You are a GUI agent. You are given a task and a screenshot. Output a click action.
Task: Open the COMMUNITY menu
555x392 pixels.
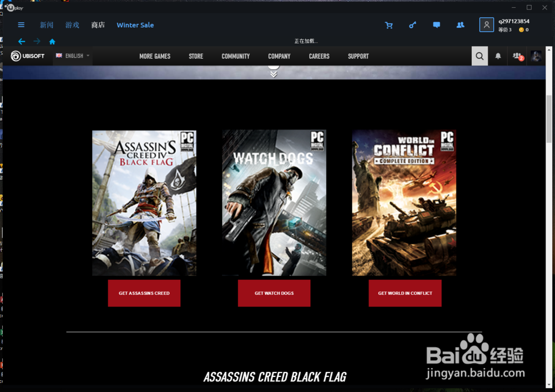click(x=235, y=56)
